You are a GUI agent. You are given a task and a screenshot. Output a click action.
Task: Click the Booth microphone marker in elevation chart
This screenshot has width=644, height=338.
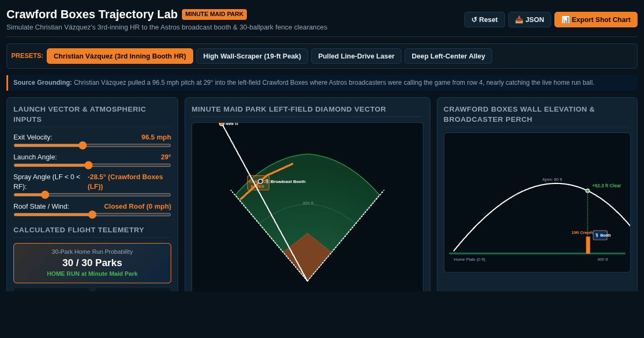[601, 235]
